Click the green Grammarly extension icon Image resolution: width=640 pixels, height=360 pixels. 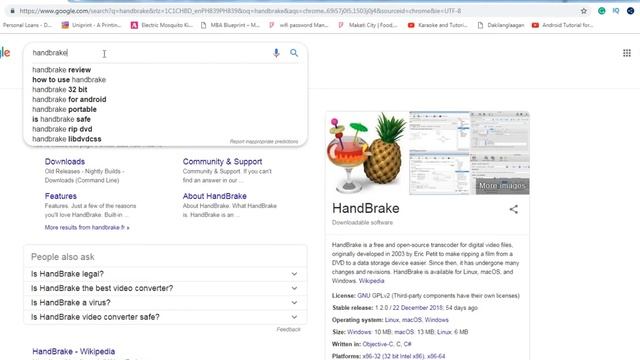(602, 11)
